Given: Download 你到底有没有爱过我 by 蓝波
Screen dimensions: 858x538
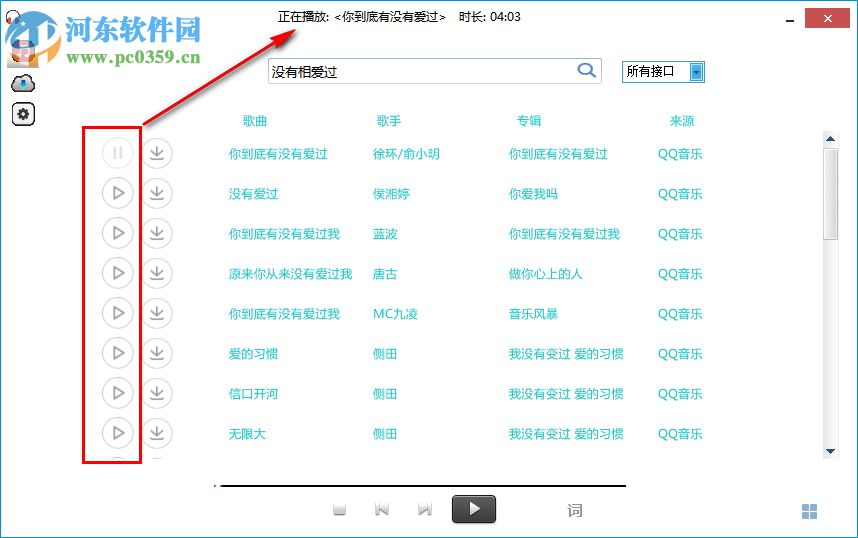Looking at the screenshot, I should click(x=157, y=233).
